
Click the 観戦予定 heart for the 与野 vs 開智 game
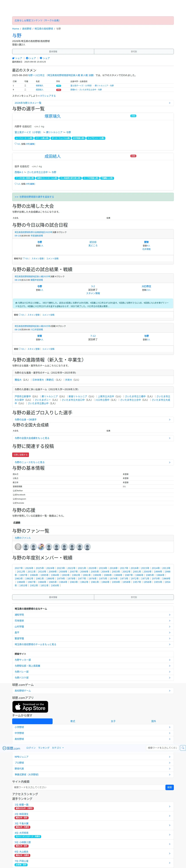(x=24, y=258)
